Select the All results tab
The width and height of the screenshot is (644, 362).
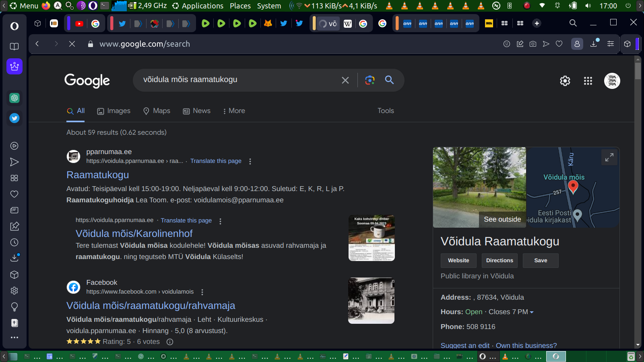point(76,111)
